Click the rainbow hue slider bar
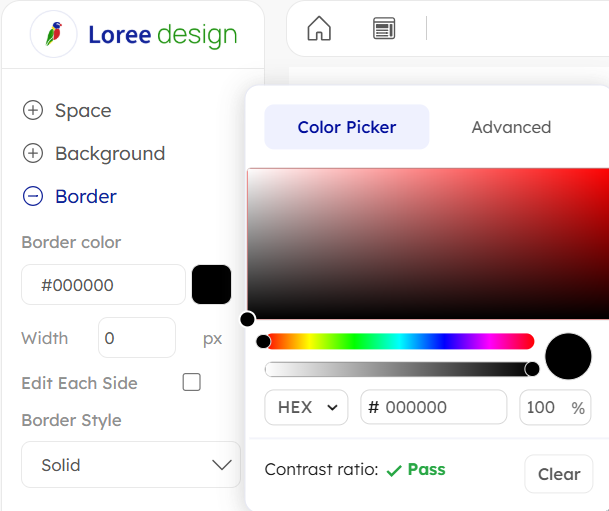This screenshot has width=609, height=511. [x=400, y=342]
